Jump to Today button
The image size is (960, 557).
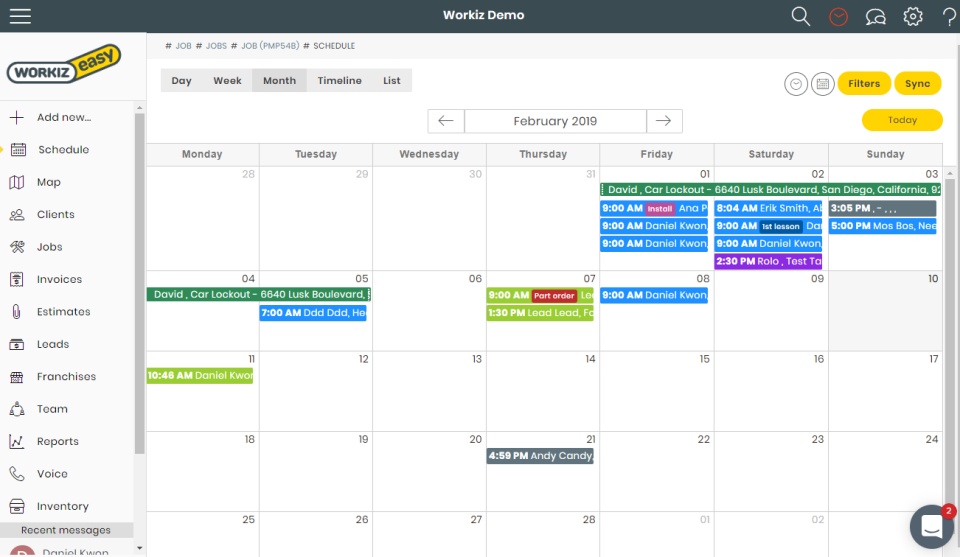coord(902,120)
